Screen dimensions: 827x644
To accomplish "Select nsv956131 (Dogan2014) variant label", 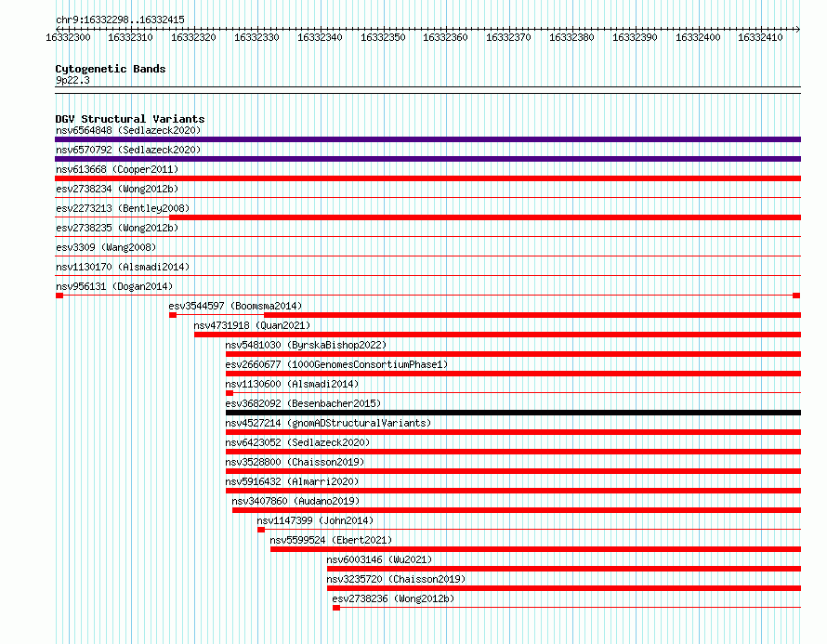I will [x=114, y=286].
